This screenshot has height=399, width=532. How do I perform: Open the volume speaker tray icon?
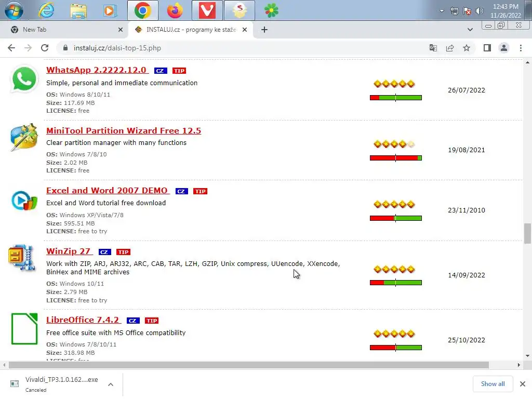[x=480, y=11]
